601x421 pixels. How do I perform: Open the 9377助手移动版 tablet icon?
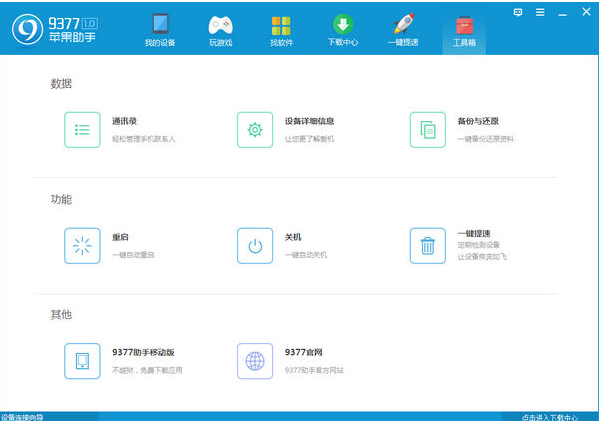[82, 361]
